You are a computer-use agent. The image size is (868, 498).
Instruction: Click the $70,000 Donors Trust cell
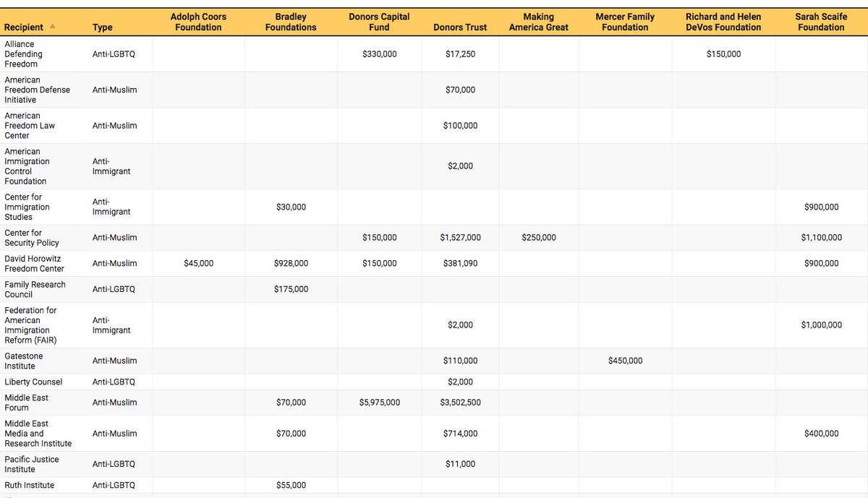(x=460, y=90)
